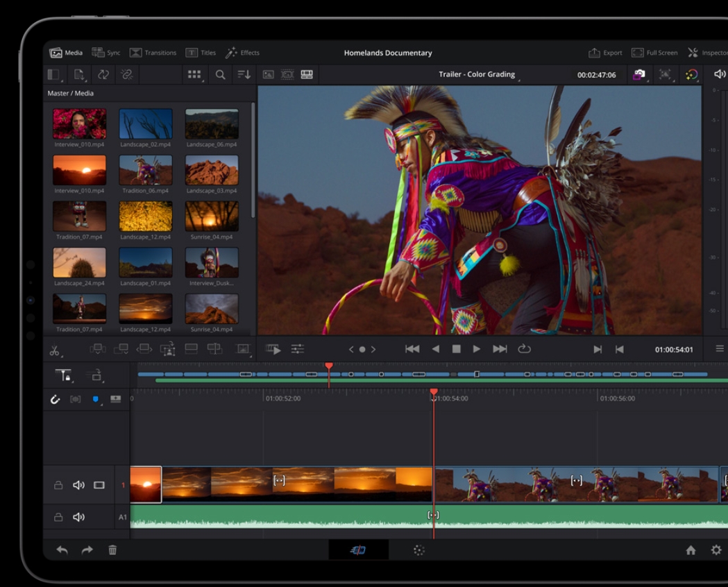Play the timeline forward
Screen dimensions: 728x587
tap(476, 349)
